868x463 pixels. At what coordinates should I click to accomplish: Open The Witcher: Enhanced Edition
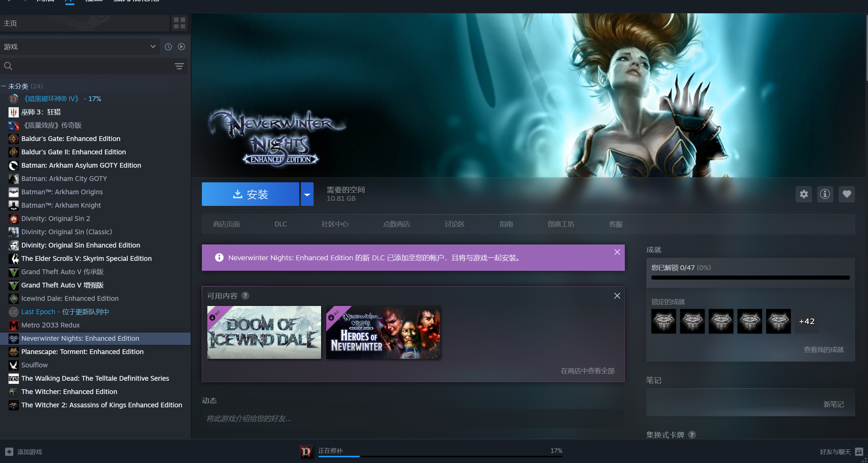tap(95, 392)
